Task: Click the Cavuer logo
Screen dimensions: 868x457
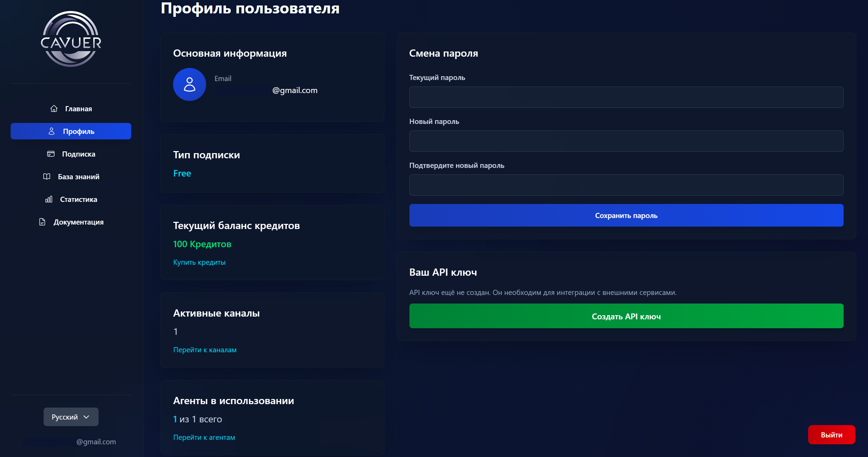Action: coord(71,39)
